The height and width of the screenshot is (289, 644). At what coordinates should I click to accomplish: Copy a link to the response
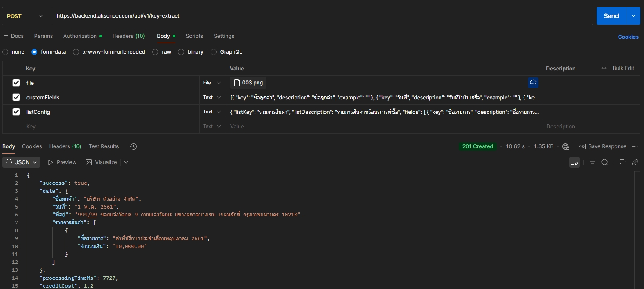point(635,162)
